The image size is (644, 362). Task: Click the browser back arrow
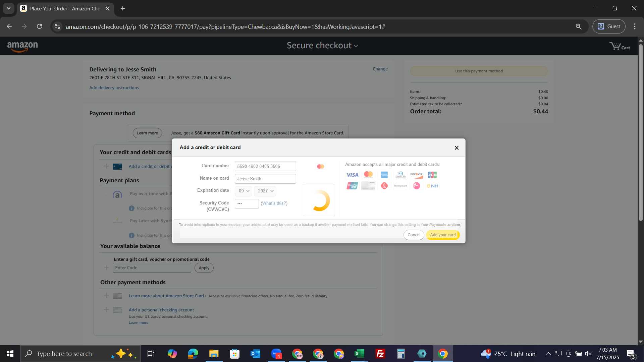tap(9, 26)
